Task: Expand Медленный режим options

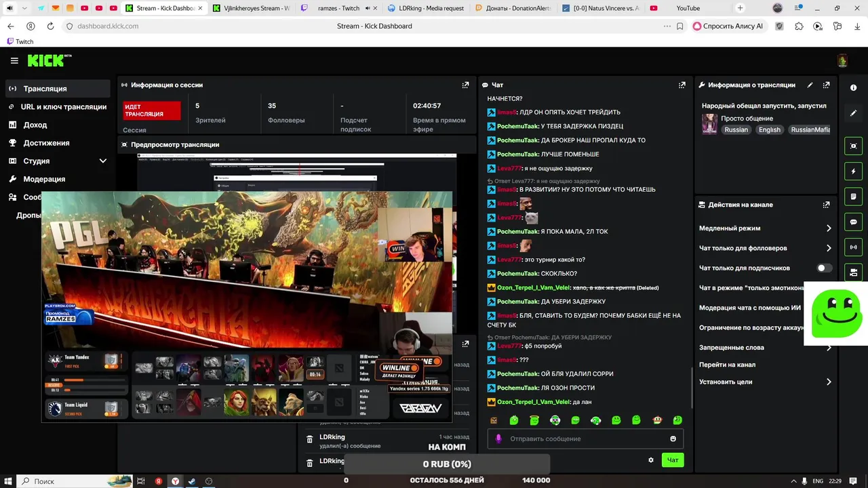Action: point(828,228)
